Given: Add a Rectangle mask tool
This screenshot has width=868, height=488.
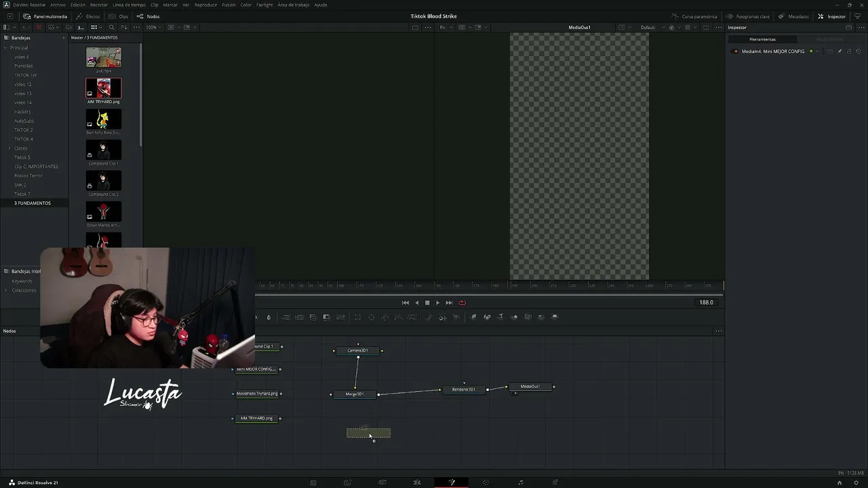Looking at the screenshot, I should click(358, 317).
